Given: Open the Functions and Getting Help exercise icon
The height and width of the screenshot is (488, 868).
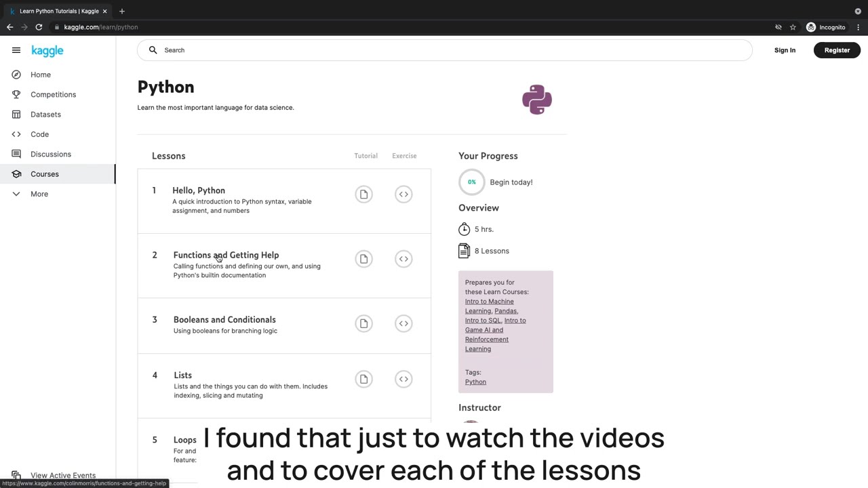Looking at the screenshot, I should 403,259.
